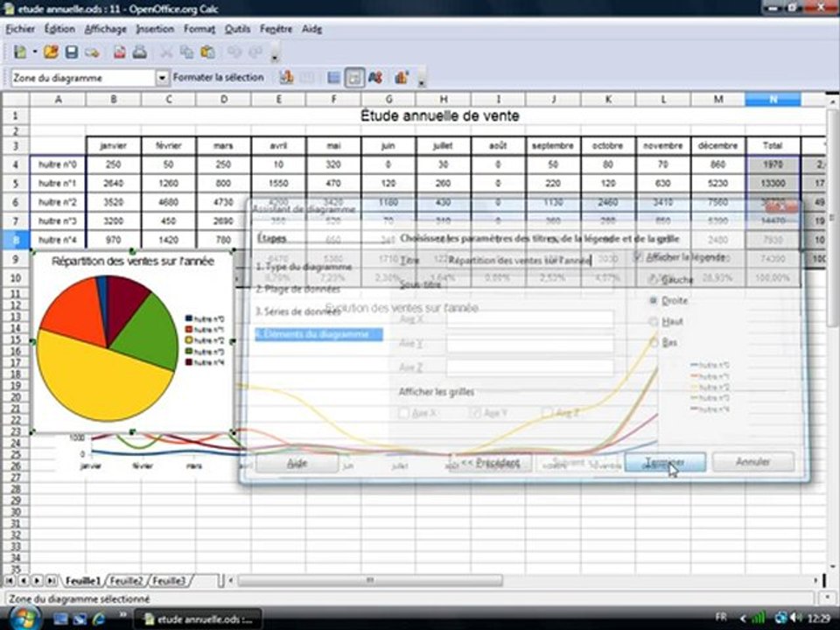This screenshot has width=840, height=630.
Task: Click the Redo arrow icon
Action: click(x=256, y=52)
